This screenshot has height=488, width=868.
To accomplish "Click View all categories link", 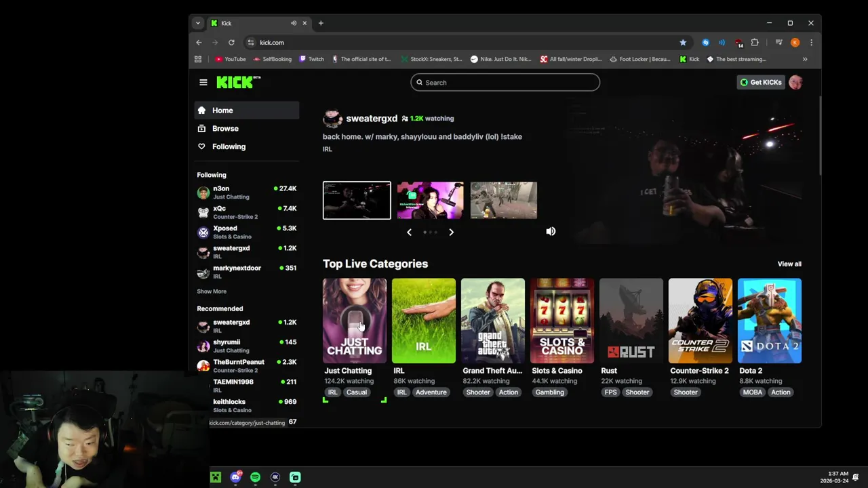I will pyautogui.click(x=789, y=264).
